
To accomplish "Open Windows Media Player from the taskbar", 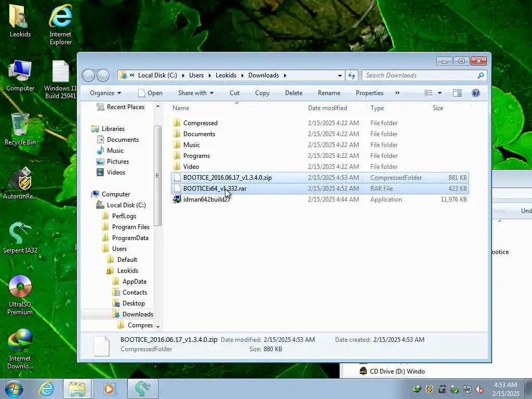I will coord(110,389).
